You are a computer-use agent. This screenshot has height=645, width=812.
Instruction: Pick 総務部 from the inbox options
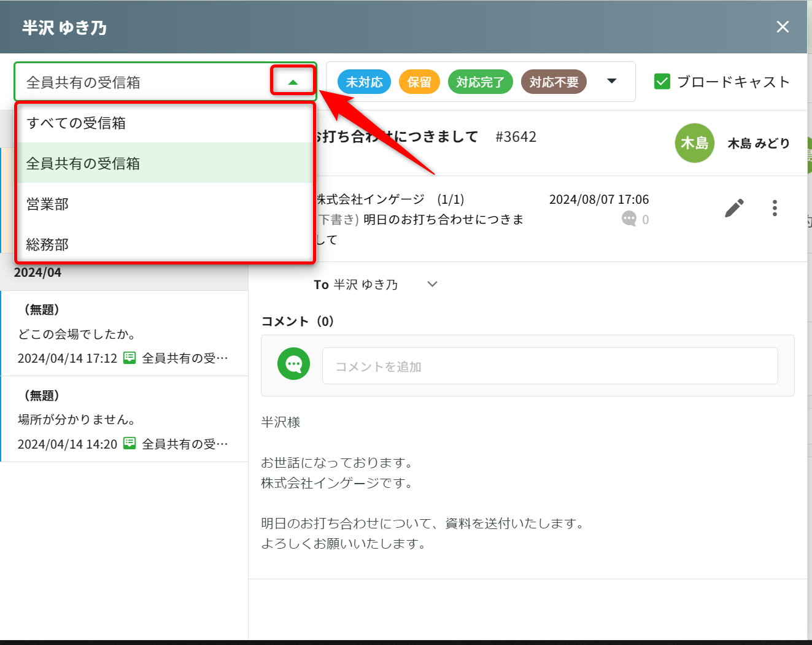(48, 244)
